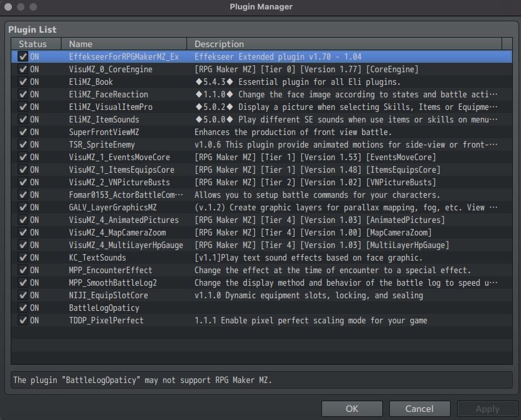Select the EliMZ_VisualItemPro name
This screenshot has height=420, width=521.
click(x=110, y=107)
